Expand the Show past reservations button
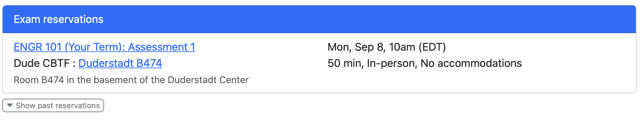The width and height of the screenshot is (644, 123). 53,105
